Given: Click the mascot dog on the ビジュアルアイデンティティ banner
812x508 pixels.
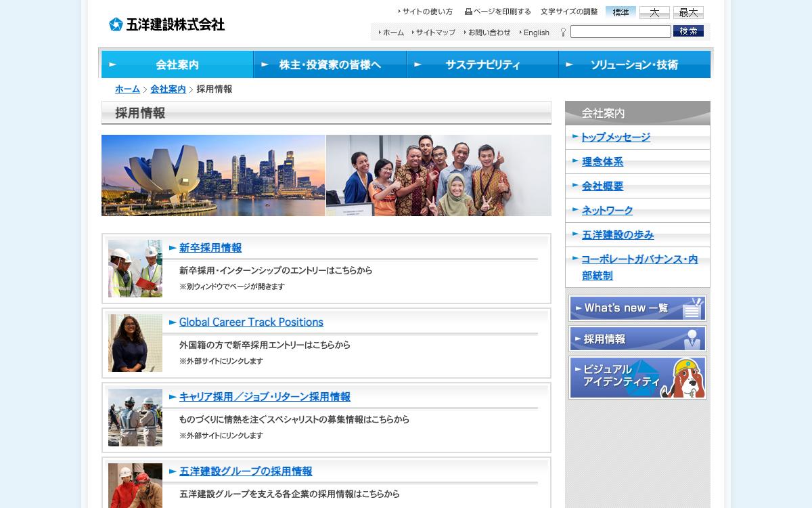Looking at the screenshot, I should [x=683, y=378].
